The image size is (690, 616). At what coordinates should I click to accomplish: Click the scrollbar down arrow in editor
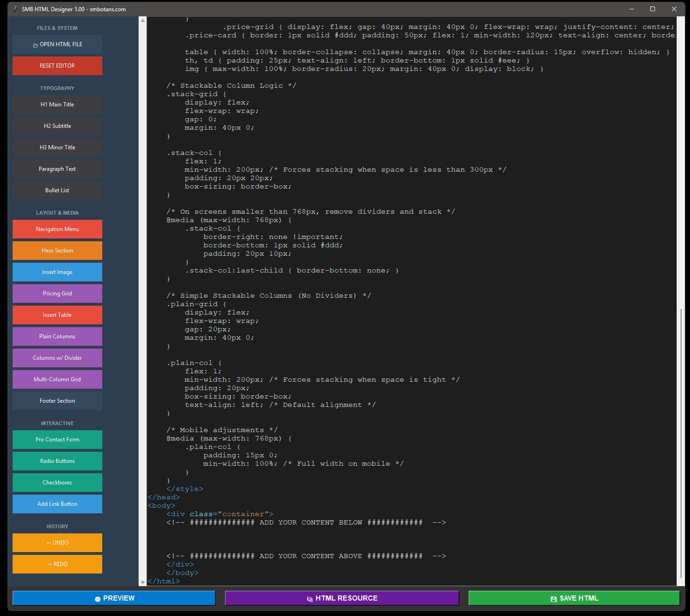[143, 582]
